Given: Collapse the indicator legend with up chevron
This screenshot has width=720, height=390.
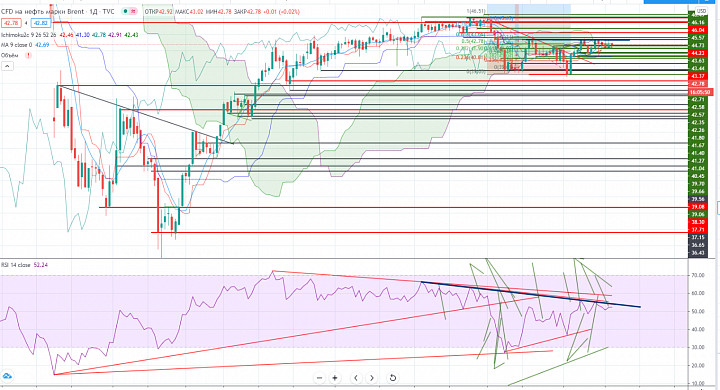Looking at the screenshot, I should tap(7, 66).
